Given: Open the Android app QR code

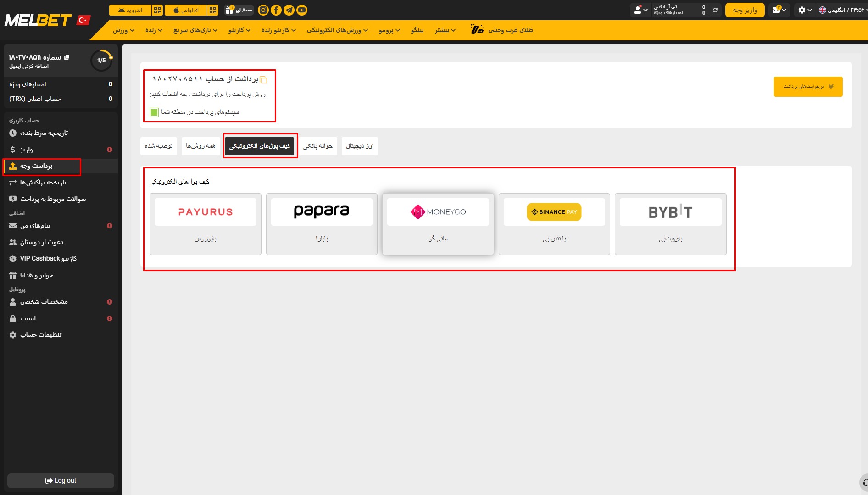Looking at the screenshot, I should coord(157,10).
